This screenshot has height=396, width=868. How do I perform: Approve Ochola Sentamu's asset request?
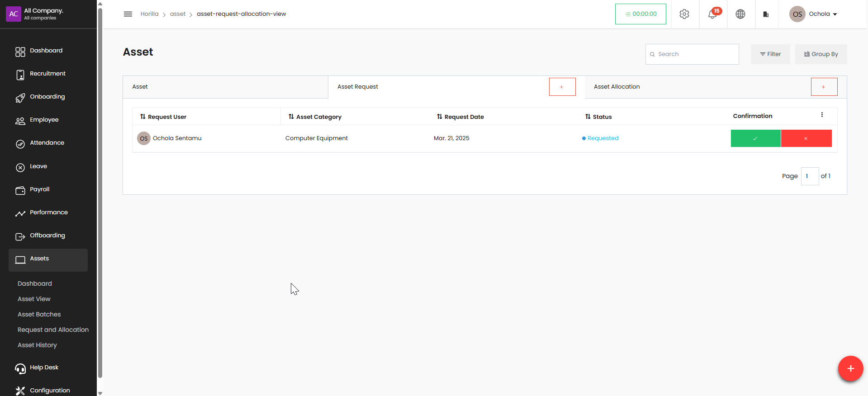tap(755, 138)
